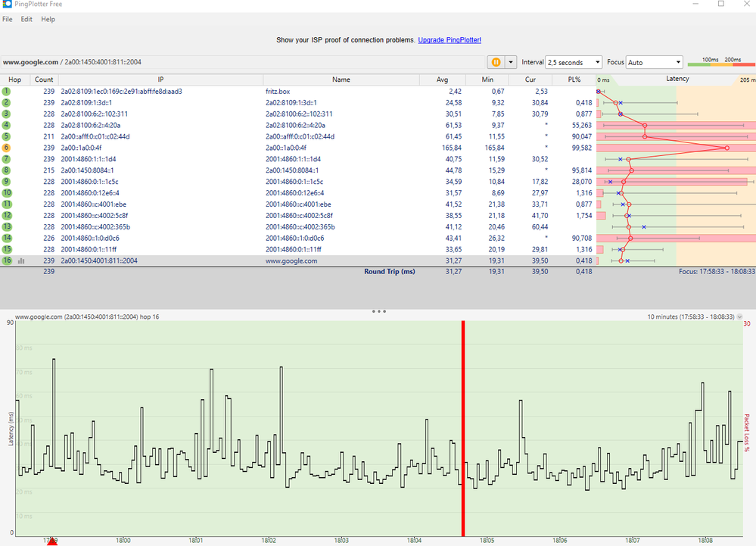Viewport: 756px width, 546px height.
Task: Select hop 5 green number icon
Action: pos(6,136)
